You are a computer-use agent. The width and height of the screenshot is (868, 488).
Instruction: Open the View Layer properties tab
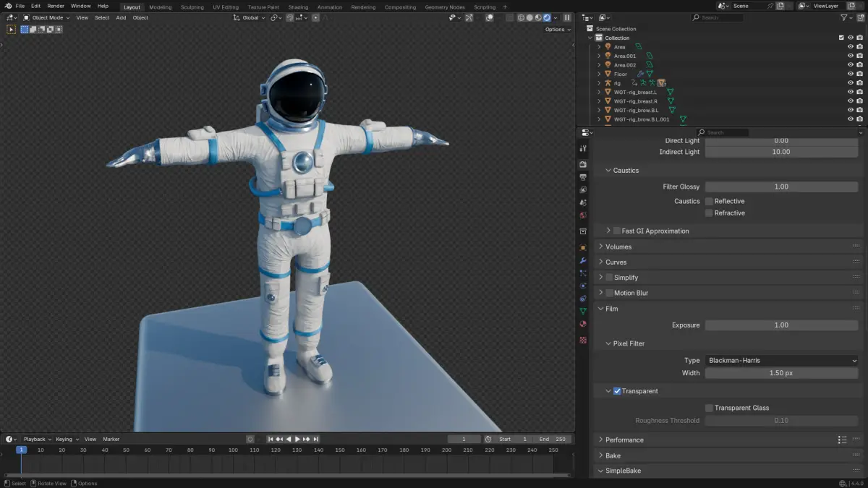[x=583, y=190]
